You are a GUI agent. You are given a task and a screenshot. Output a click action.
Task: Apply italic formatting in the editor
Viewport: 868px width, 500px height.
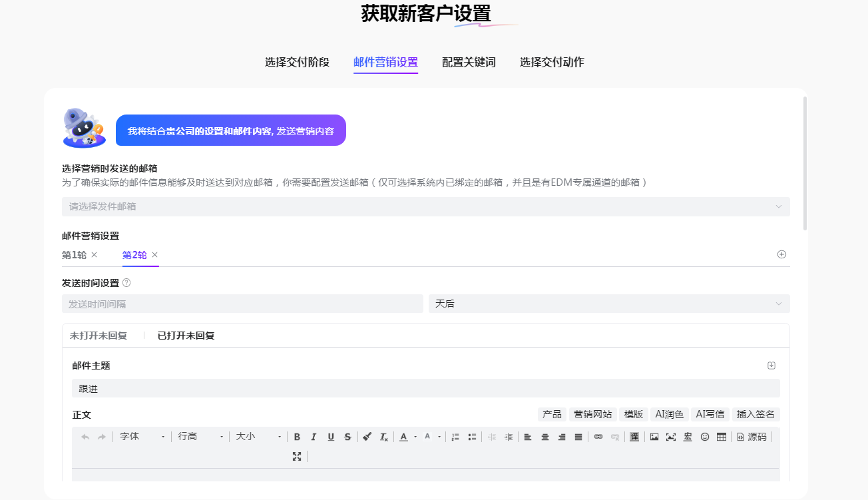(x=314, y=437)
